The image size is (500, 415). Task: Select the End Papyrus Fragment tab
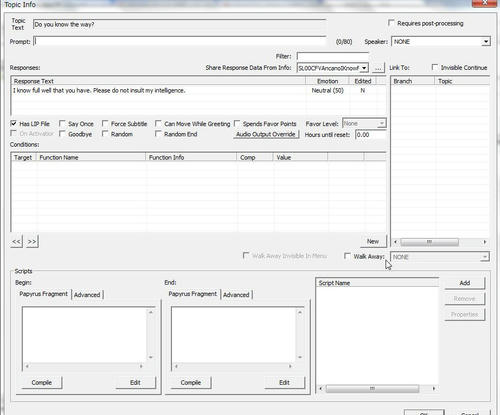click(x=193, y=294)
